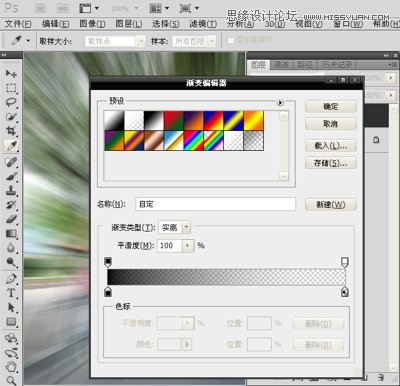400x386 pixels.
Task: Select the rainbow spectrum gradient preset
Action: 194,140
